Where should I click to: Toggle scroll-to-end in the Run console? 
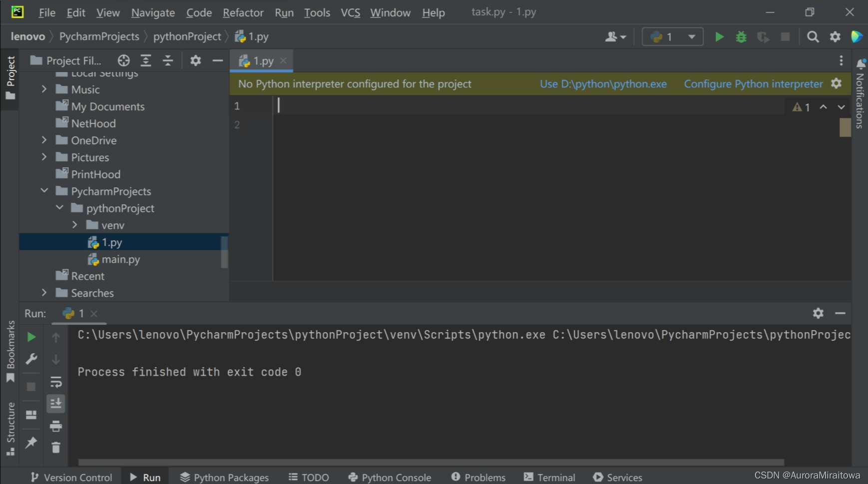[55, 403]
